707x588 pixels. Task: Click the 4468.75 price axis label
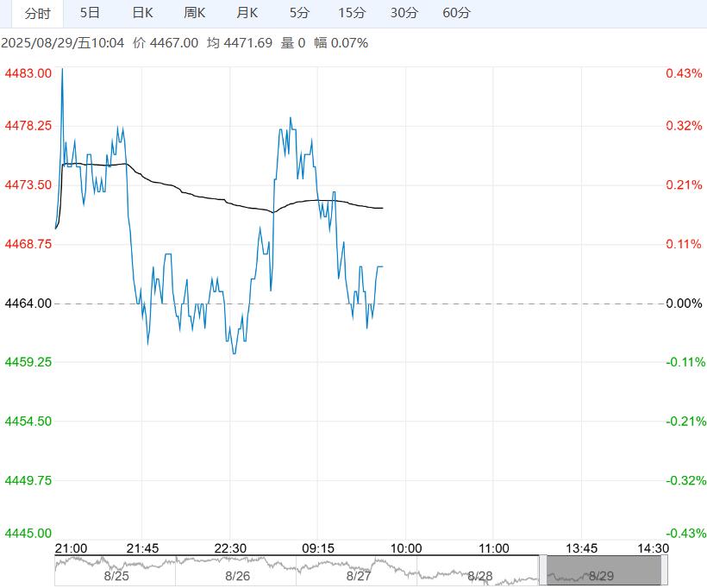(x=28, y=244)
